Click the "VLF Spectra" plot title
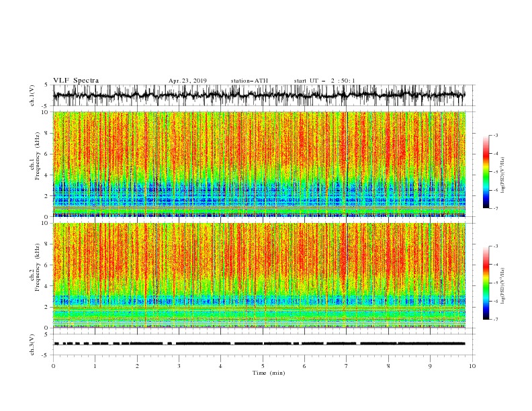532x411 pixels. tap(76, 81)
